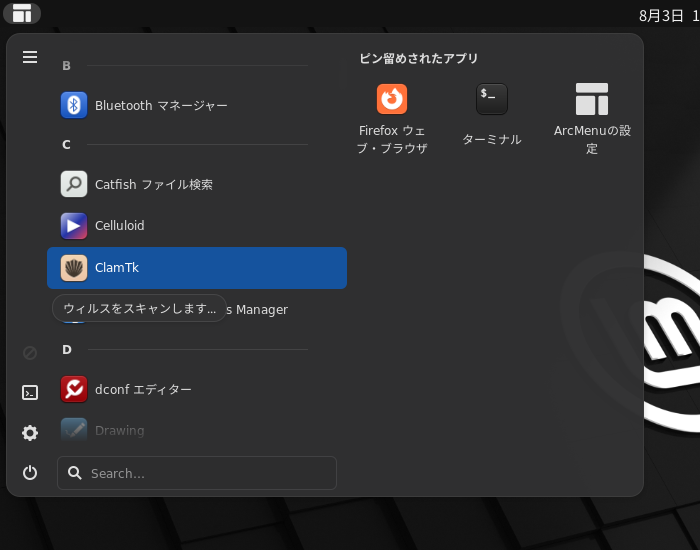Start the Celluloid video player

point(197,225)
